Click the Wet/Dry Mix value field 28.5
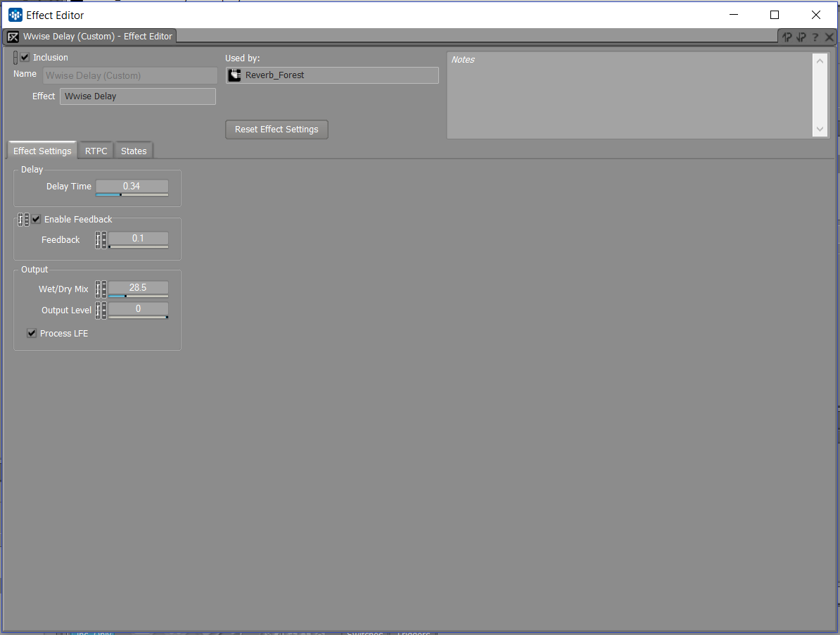The height and width of the screenshot is (635, 840). 138,288
